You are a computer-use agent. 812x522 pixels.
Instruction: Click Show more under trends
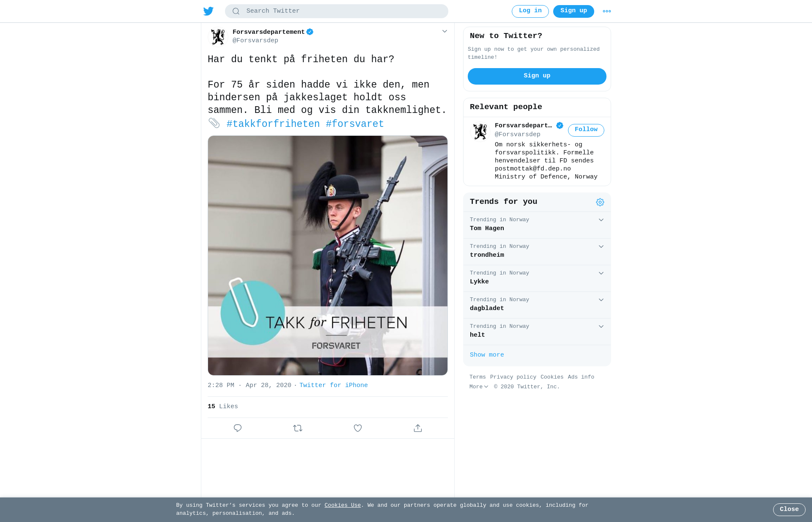[x=487, y=355]
